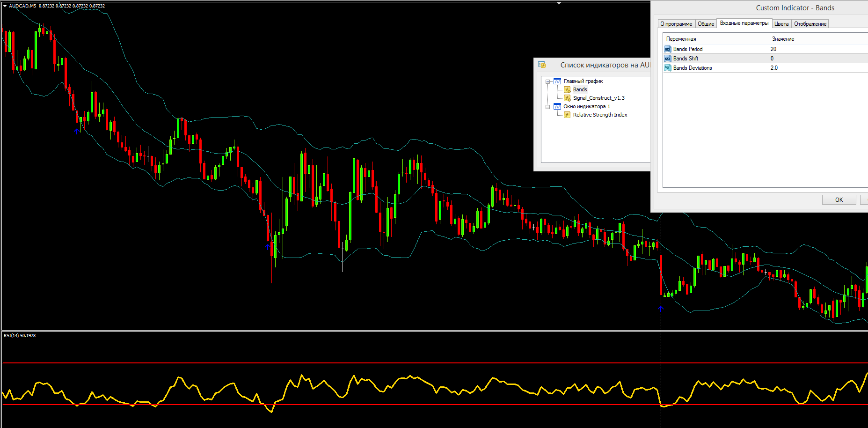The image size is (868, 428).
Task: Select the Главный график tree item
Action: point(583,81)
